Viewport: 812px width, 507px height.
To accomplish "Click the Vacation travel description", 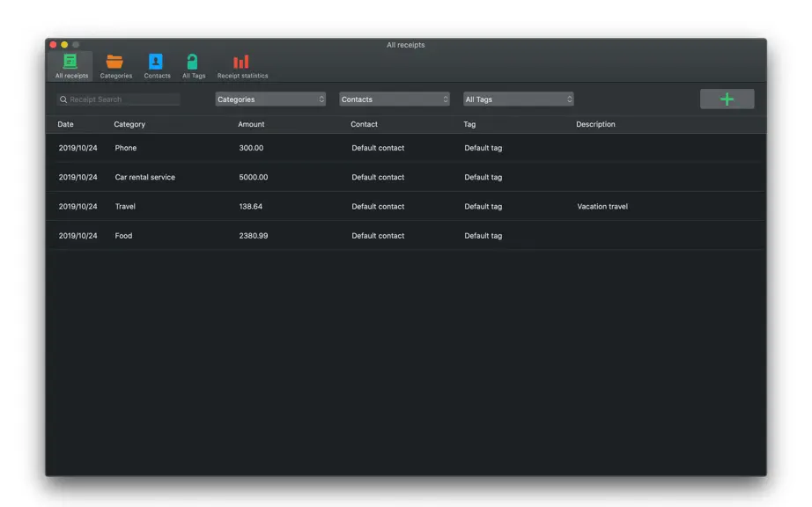I will point(602,207).
